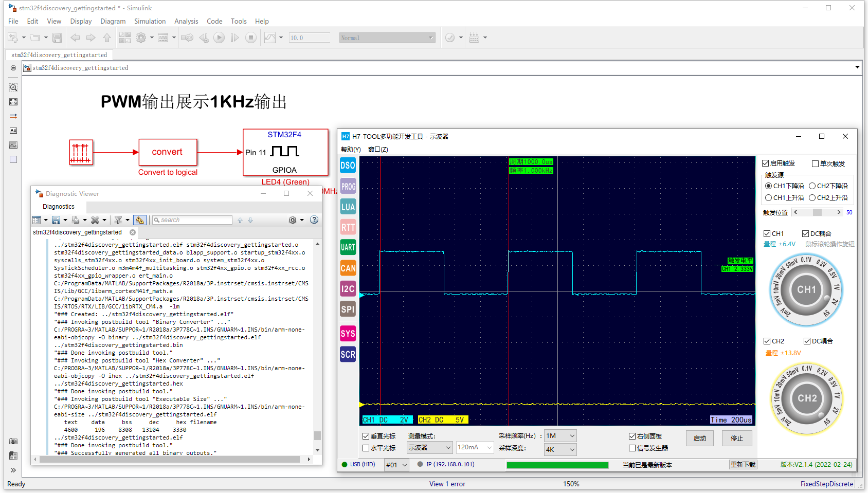Open the #01 device selector dropdown
The image size is (868, 493).
pos(396,465)
